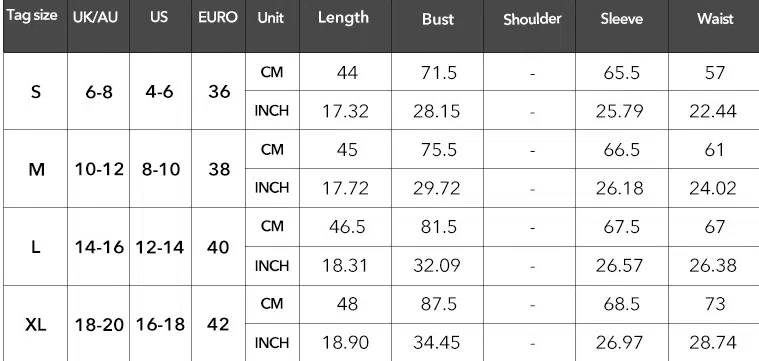Image resolution: width=759 pixels, height=361 pixels.
Task: Select the 71.5 bust measurement
Action: 438,73
